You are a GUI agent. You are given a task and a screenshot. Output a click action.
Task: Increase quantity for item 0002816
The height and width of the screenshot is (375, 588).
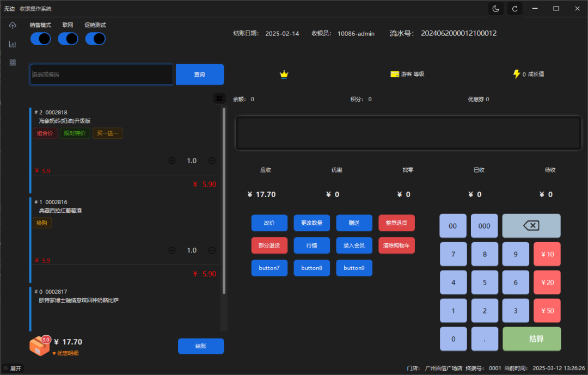pos(171,250)
